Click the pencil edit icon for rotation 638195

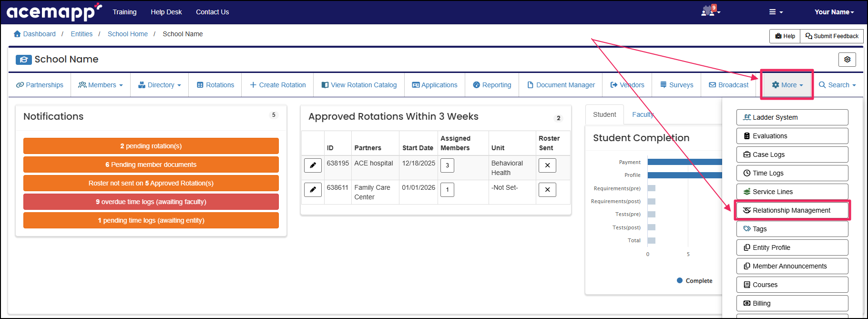point(313,165)
